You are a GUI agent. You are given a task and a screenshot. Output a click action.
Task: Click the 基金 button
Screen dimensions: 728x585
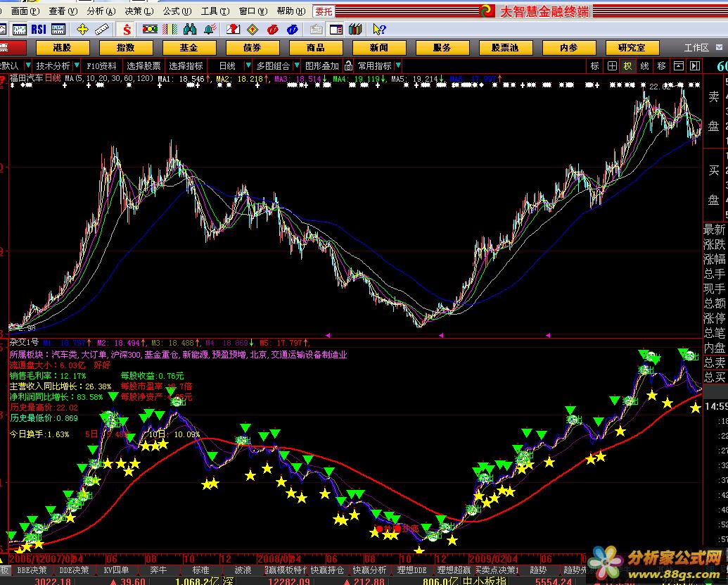click(189, 47)
